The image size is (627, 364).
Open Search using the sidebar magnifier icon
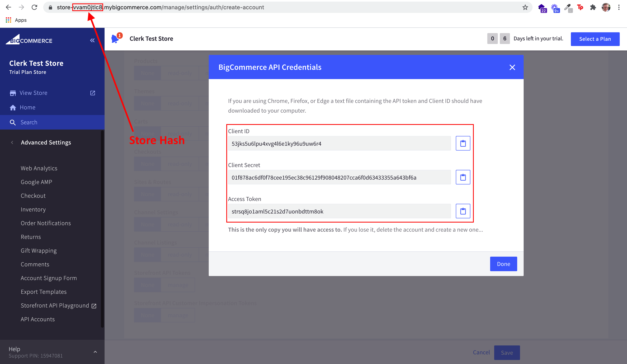pos(13,122)
